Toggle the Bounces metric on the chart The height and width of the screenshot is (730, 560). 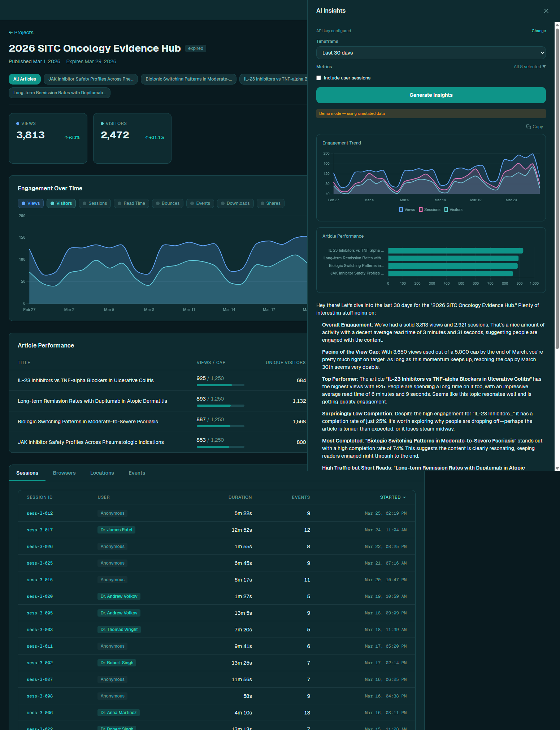pyautogui.click(x=168, y=203)
